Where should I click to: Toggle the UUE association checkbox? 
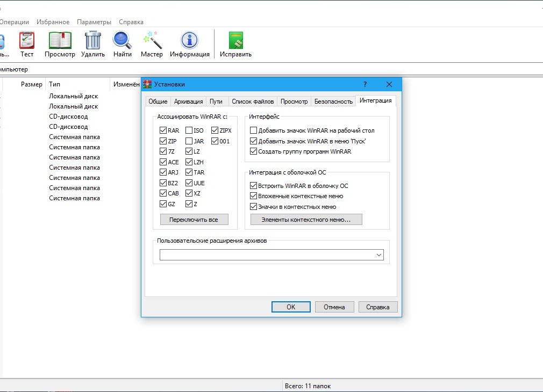(189, 183)
